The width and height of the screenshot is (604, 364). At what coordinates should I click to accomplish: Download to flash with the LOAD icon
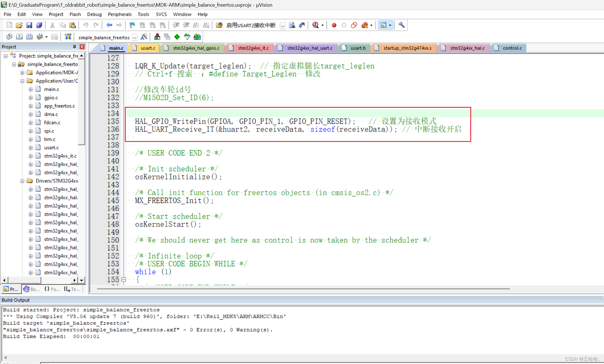[68, 37]
